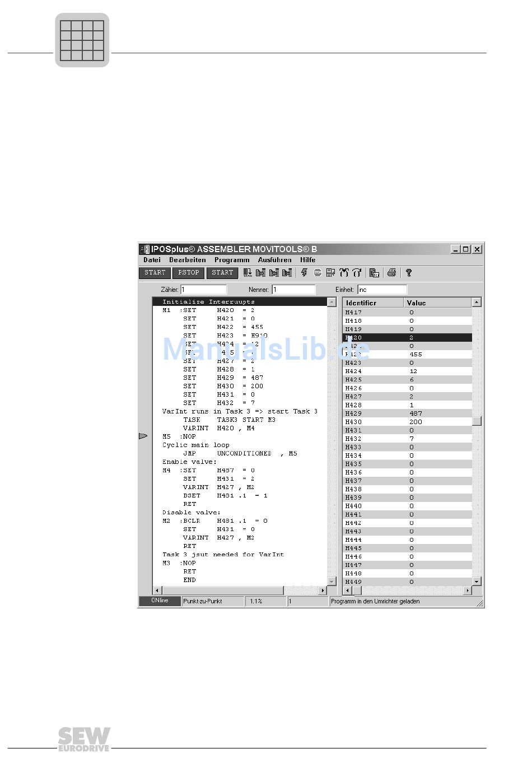The width and height of the screenshot is (532, 758).
Task: Print the program using the printer icon
Action: click(x=391, y=273)
